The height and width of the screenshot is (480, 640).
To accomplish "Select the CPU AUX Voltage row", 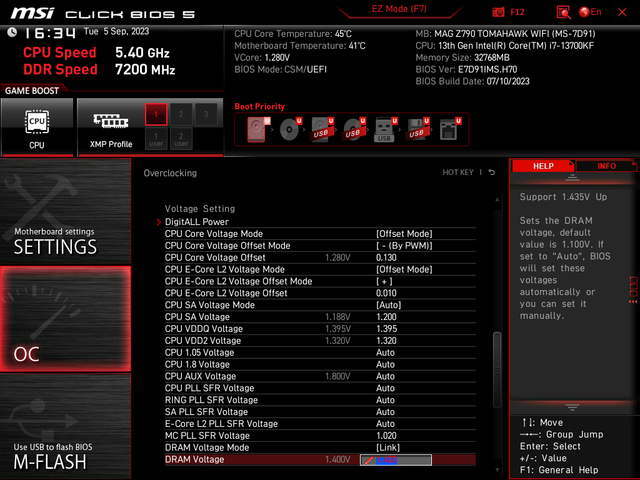I will (320, 376).
